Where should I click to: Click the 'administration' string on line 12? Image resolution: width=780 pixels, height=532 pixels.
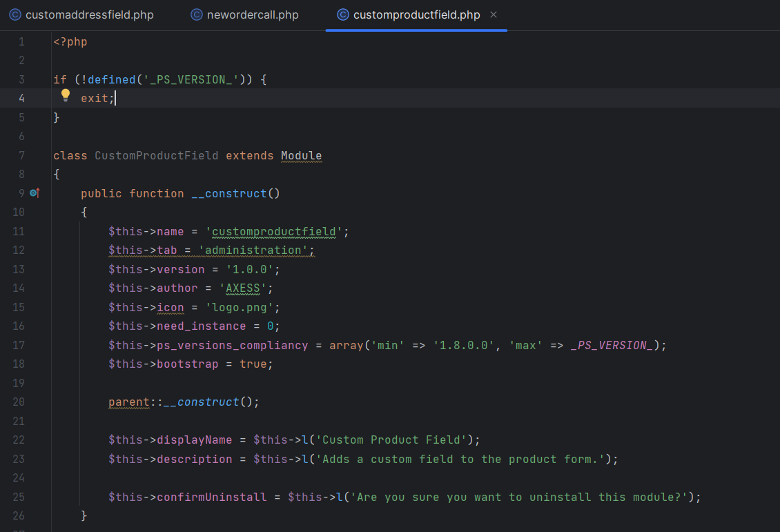tap(253, 250)
